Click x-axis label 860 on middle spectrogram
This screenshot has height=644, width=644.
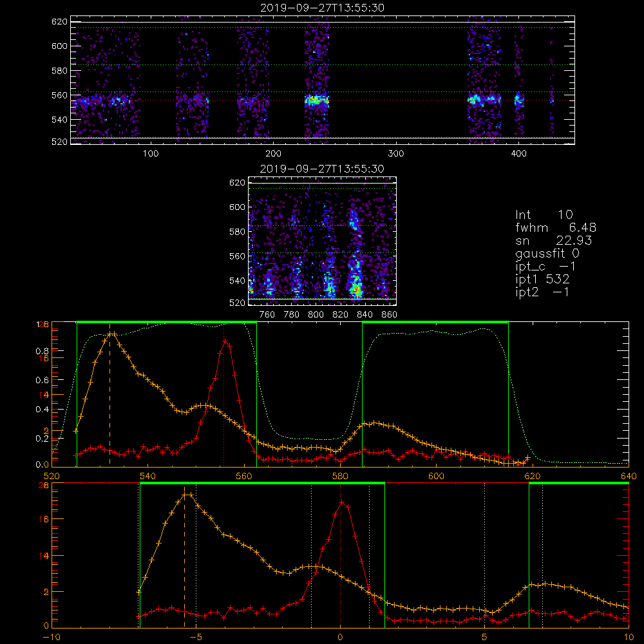point(390,315)
